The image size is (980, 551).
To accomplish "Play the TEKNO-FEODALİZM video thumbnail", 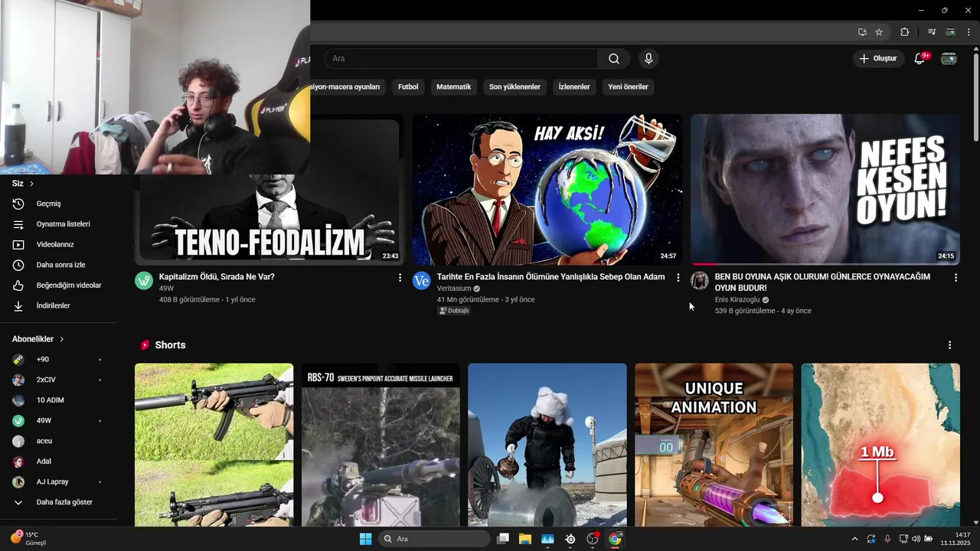I will (x=268, y=220).
